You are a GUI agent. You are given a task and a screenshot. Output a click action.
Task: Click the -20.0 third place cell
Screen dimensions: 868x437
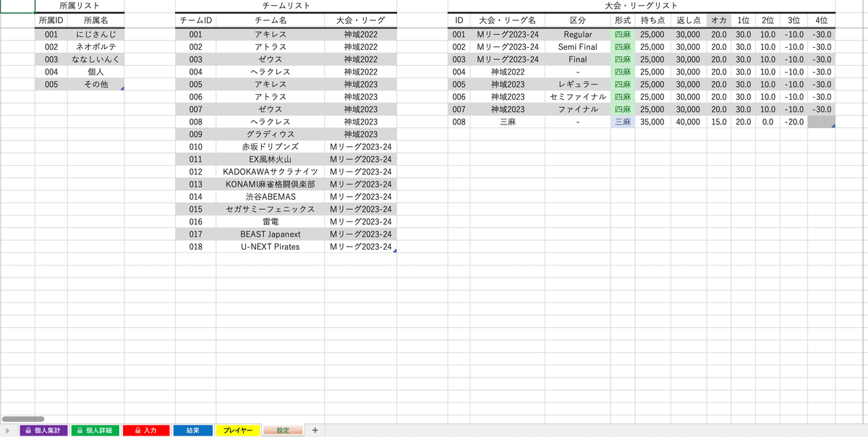(x=794, y=122)
